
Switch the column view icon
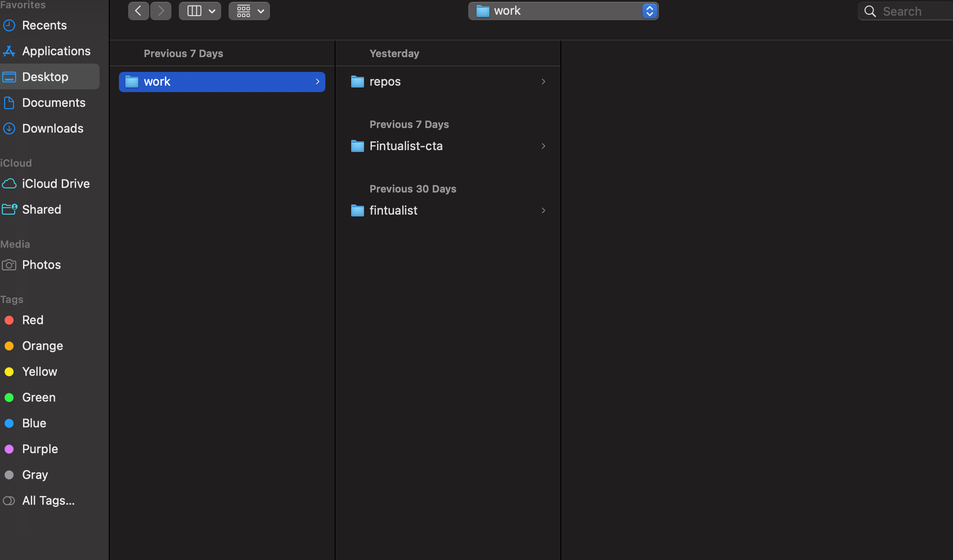click(194, 11)
